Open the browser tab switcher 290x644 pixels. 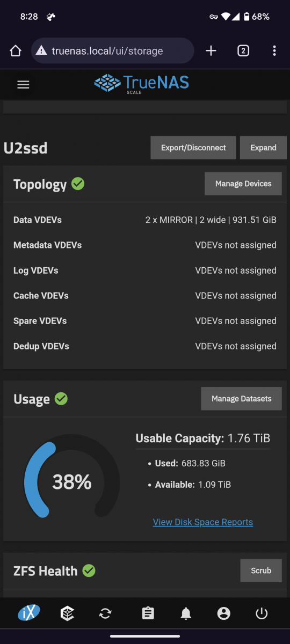(243, 51)
